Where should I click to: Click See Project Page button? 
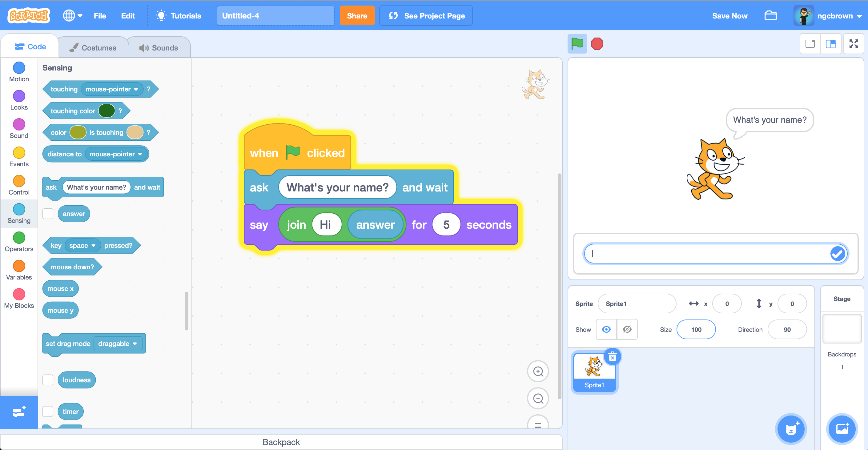[426, 16]
